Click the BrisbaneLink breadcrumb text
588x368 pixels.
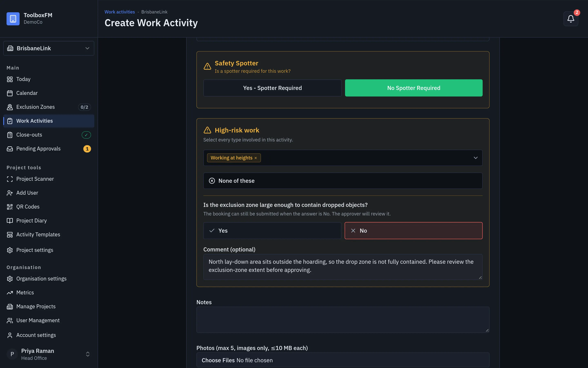click(154, 12)
